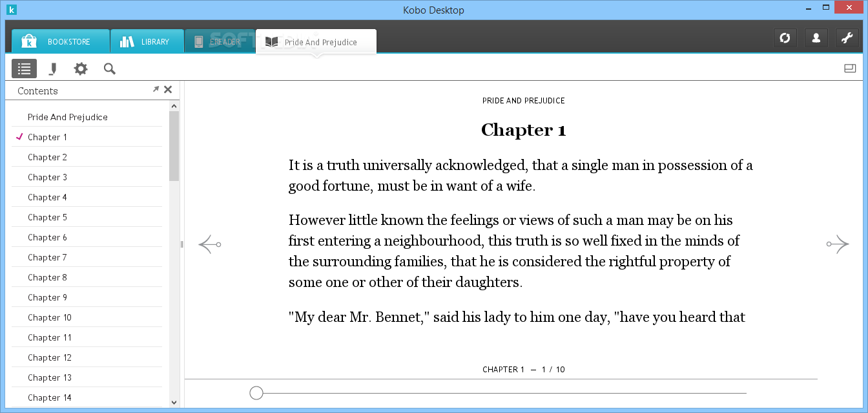Screen dimensions: 868x413
Task: Click the middle of the progress slider track
Action: (x=504, y=393)
